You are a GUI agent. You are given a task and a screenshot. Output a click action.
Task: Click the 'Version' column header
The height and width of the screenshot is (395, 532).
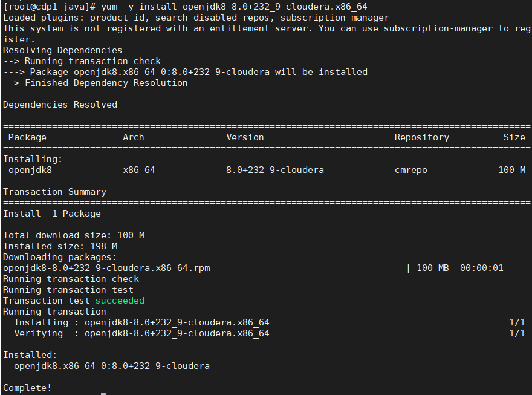[245, 137]
